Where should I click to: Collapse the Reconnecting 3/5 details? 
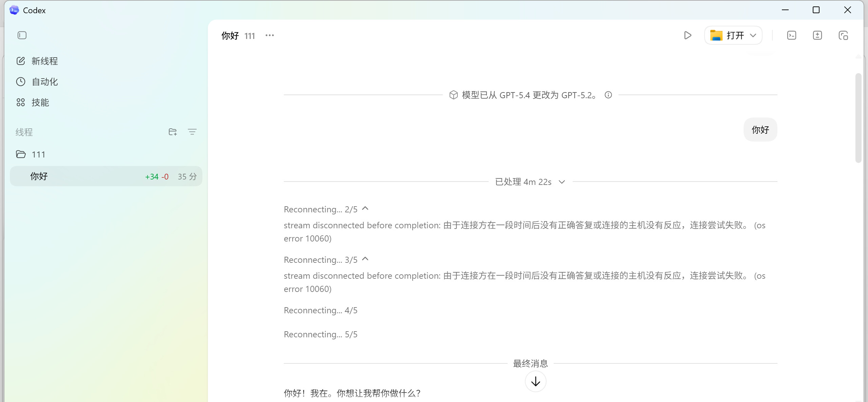tap(365, 259)
